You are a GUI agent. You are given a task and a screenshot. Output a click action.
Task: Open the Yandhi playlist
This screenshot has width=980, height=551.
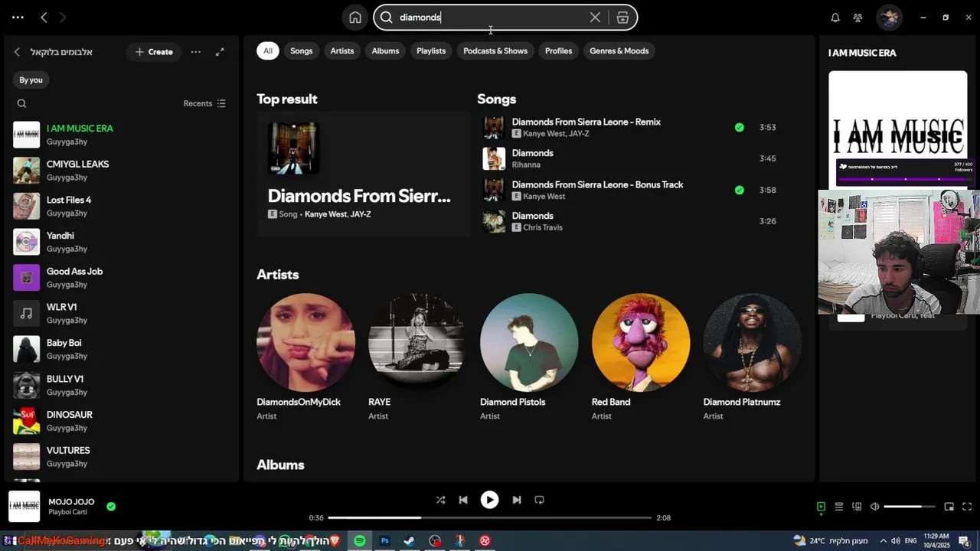click(x=122, y=242)
